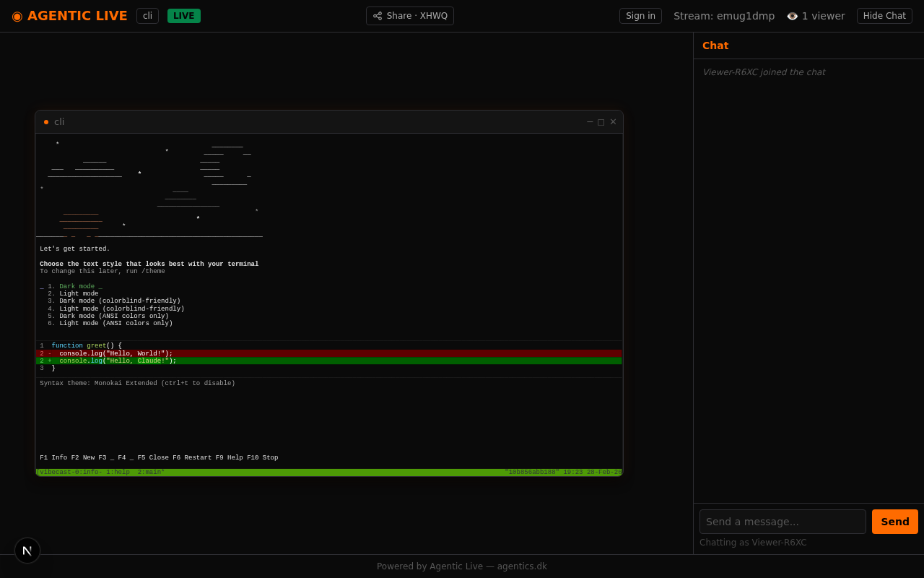Toggle chat panel with Hide Chat
This screenshot has height=578, width=924.
coord(884,16)
